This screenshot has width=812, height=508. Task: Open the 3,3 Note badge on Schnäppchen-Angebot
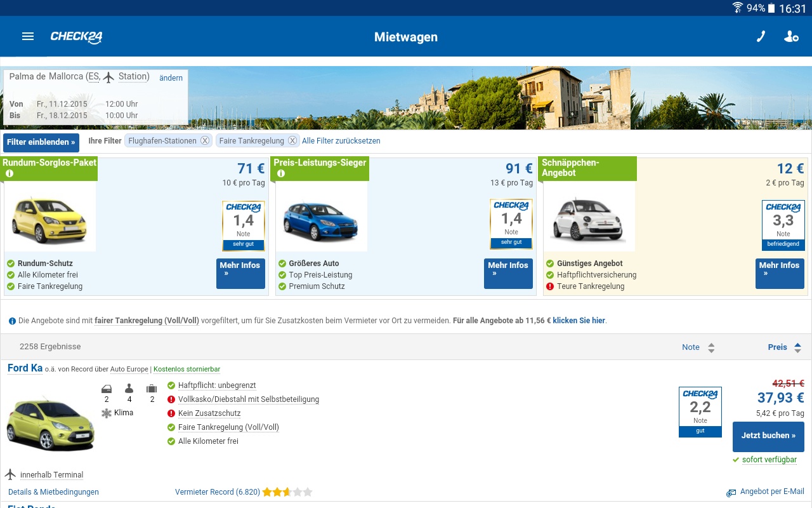coord(783,225)
